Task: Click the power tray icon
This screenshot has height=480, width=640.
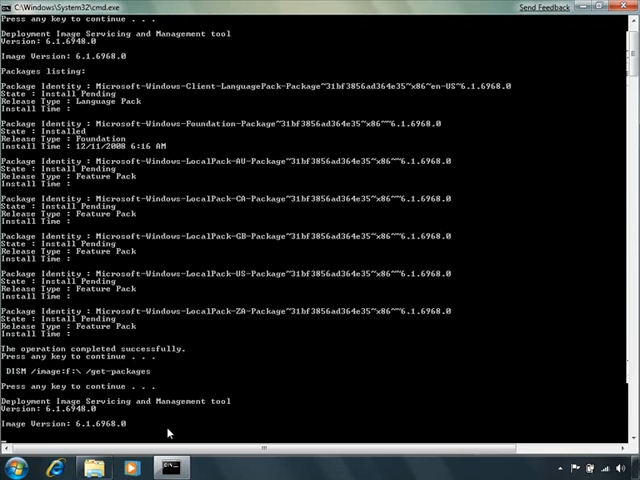Action: [x=590, y=468]
